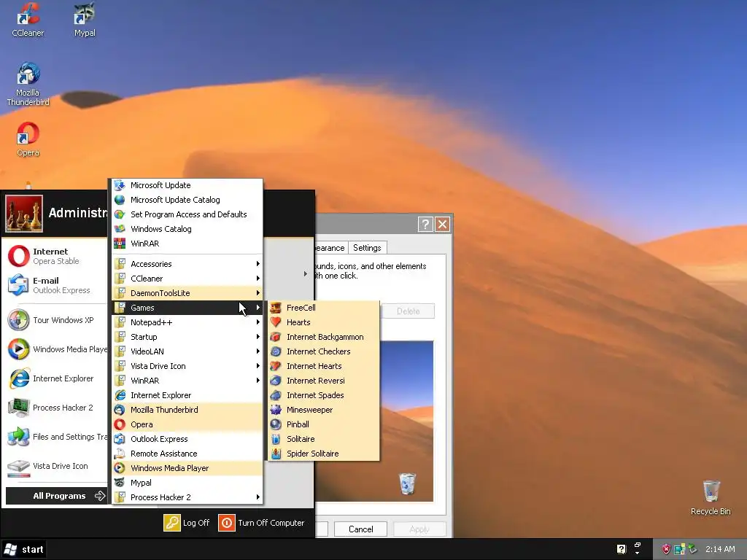
Task: Expand the VideoLAN folder submenu
Action: click(x=187, y=351)
